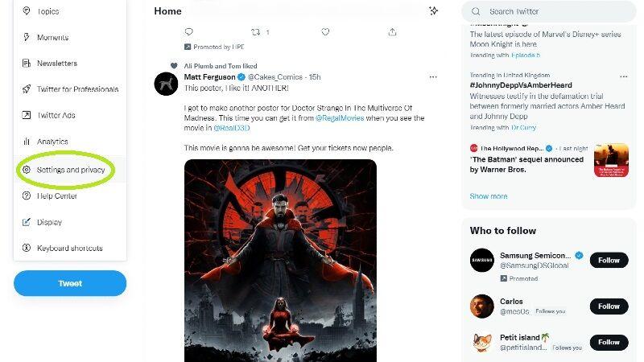Click the sparkle top tweets icon
Image resolution: width=644 pixels, height=362 pixels.
[x=433, y=10]
